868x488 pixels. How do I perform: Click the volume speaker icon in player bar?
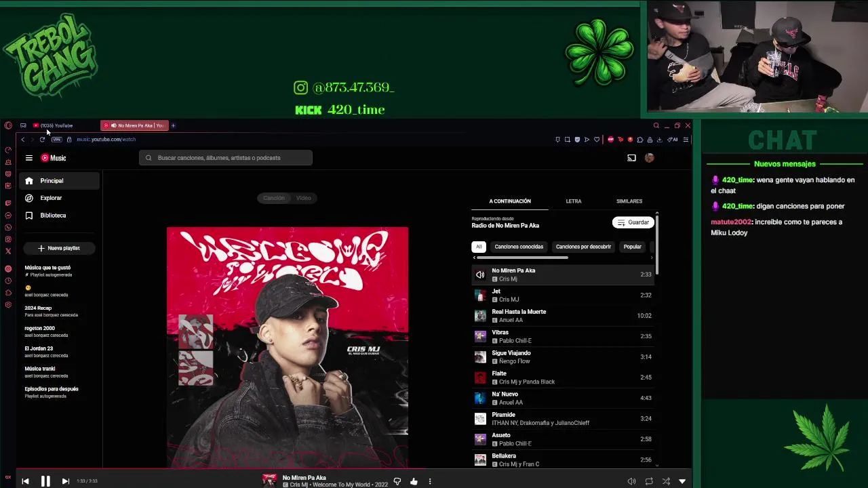(x=631, y=481)
